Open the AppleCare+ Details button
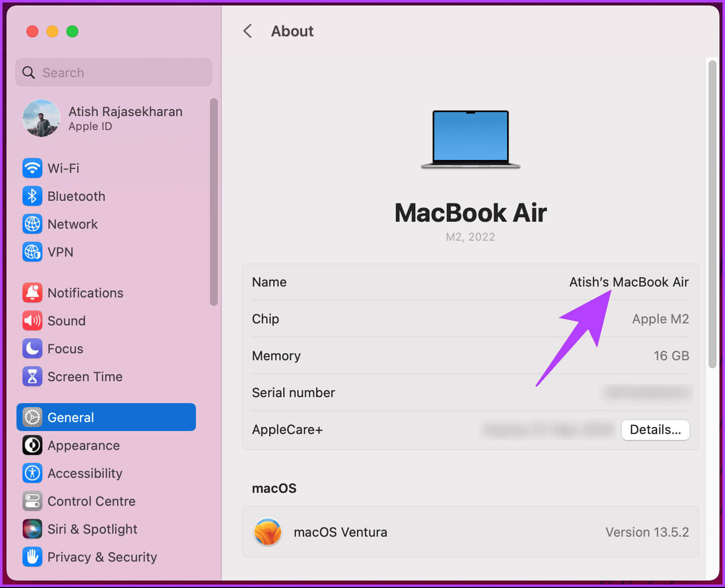Screen dimensions: 725x588 point(655,430)
